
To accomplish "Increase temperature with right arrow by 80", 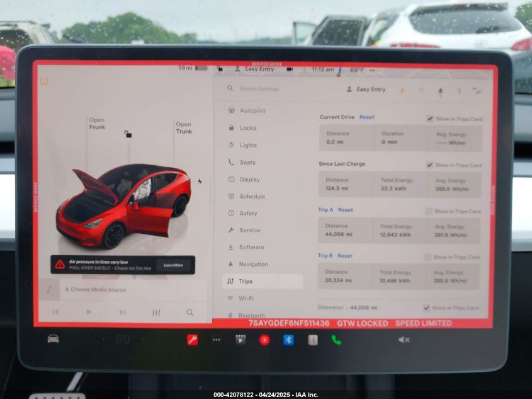I will pos(142,339).
